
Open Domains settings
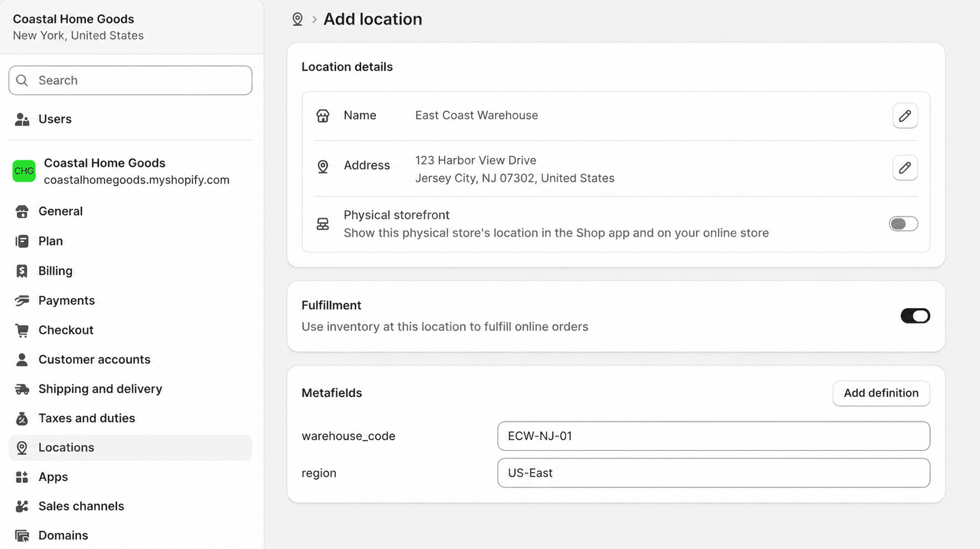point(130,536)
